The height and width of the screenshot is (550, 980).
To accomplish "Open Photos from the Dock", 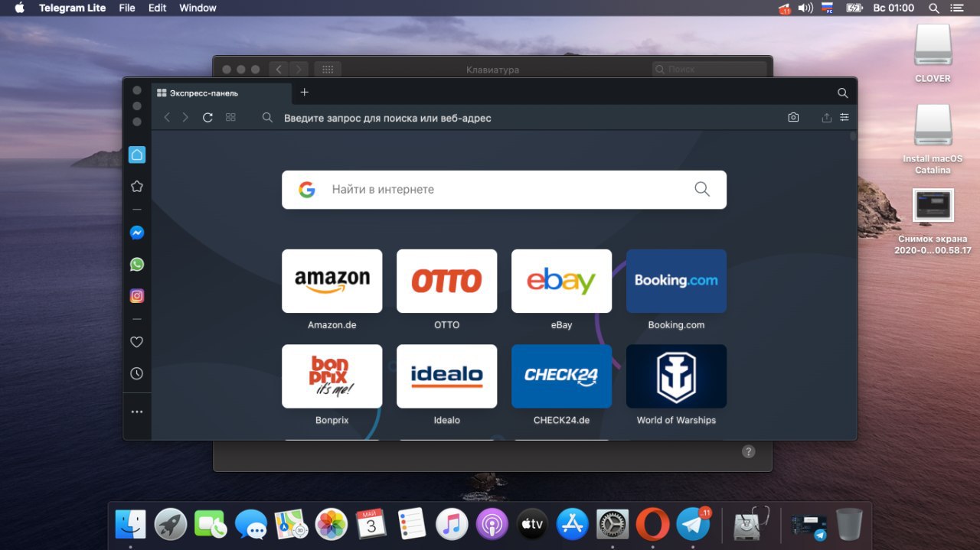I will 332,525.
